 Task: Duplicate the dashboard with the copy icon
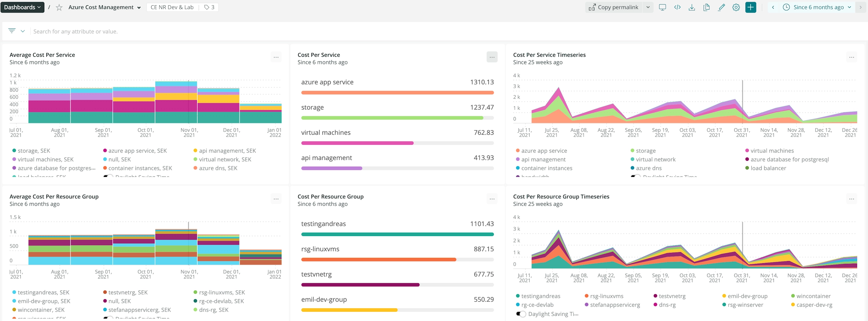(706, 7)
